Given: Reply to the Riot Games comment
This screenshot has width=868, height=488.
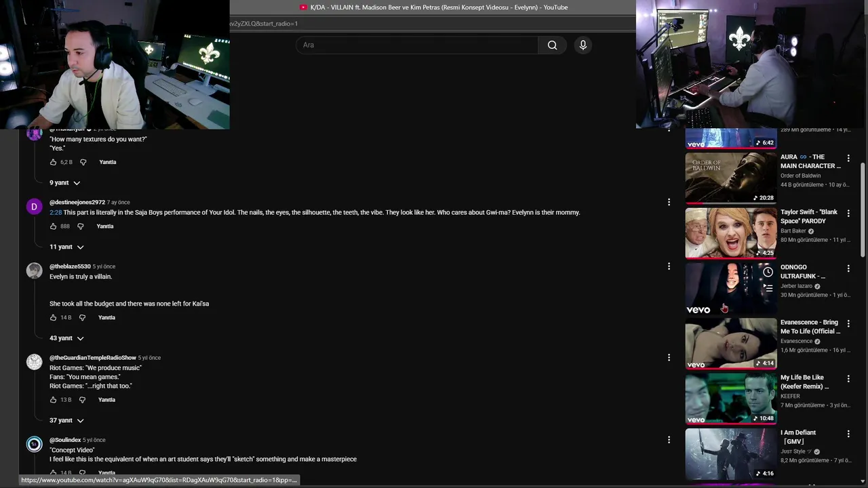Looking at the screenshot, I should (106, 400).
